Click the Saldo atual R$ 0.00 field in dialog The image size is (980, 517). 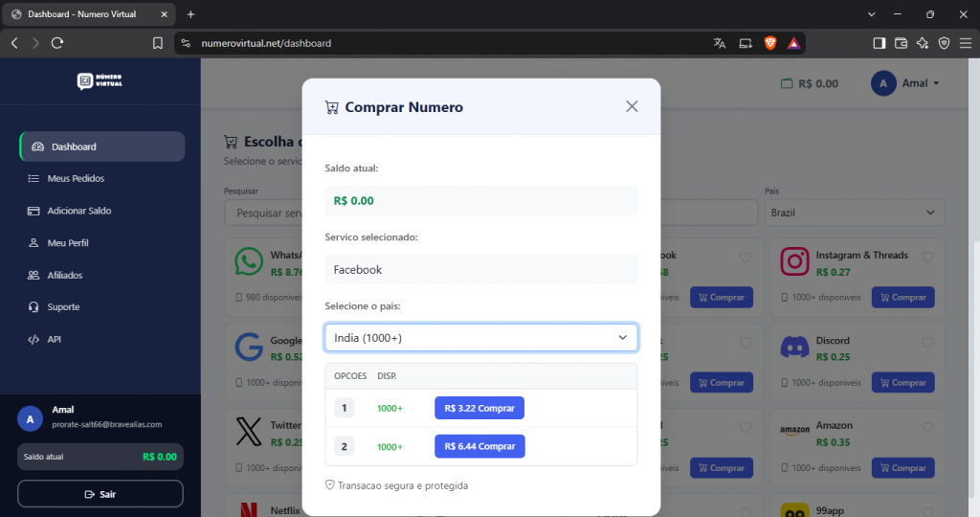[x=480, y=201]
